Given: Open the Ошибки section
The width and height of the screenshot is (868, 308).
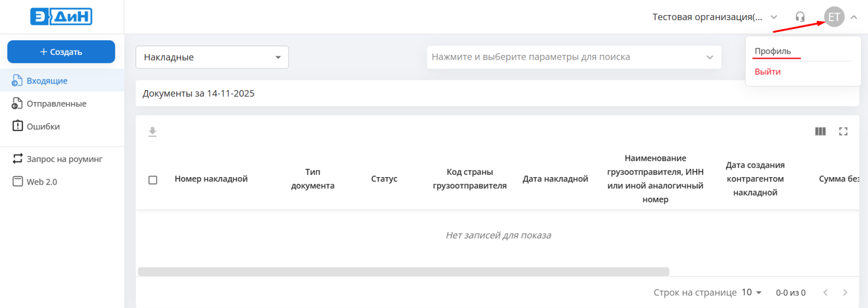Looking at the screenshot, I should [43, 127].
